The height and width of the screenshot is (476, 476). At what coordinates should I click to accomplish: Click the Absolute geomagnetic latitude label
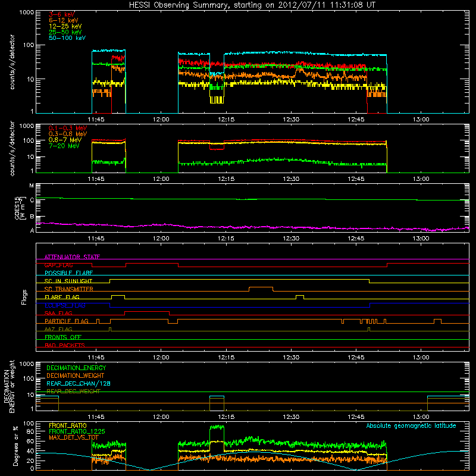point(411,425)
